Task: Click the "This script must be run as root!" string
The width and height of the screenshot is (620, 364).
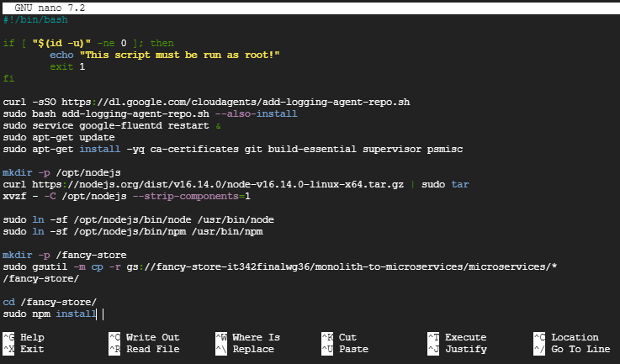Action: [179, 54]
